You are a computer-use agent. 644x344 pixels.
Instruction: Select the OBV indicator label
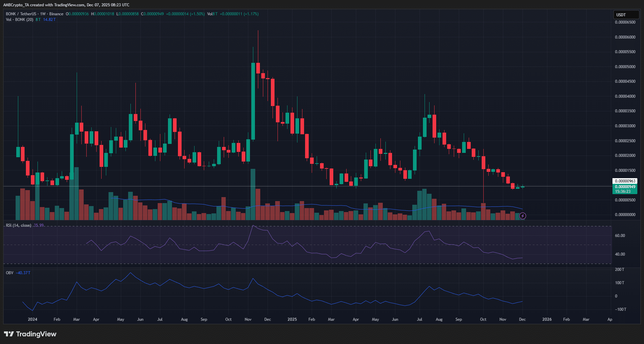[9, 273]
